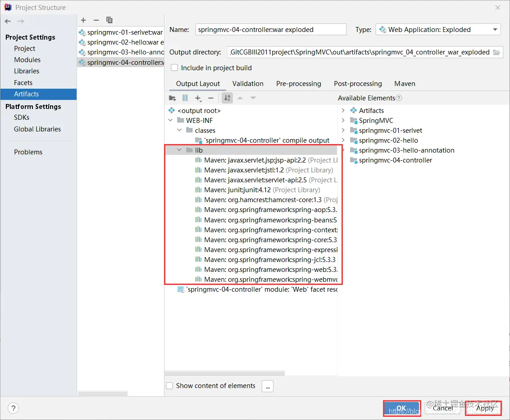Create directory in output layout toolbar
This screenshot has height=420, width=510.
click(173, 98)
